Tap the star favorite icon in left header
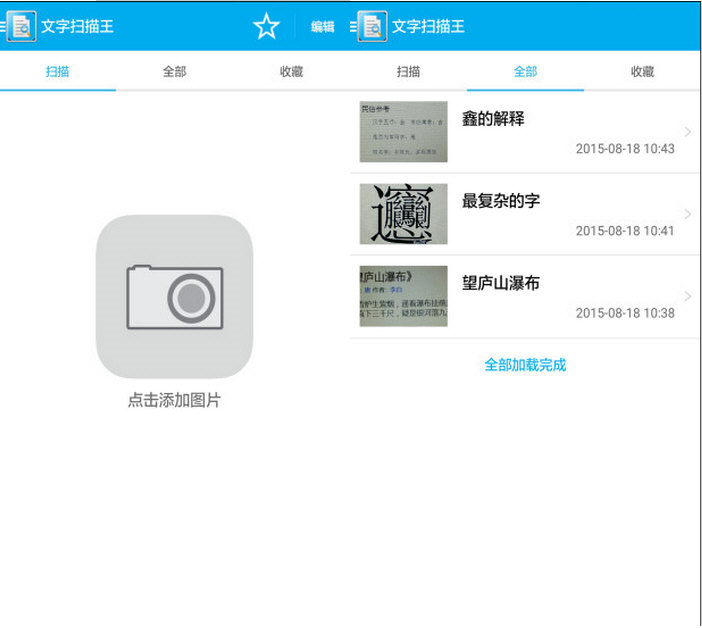 266,26
